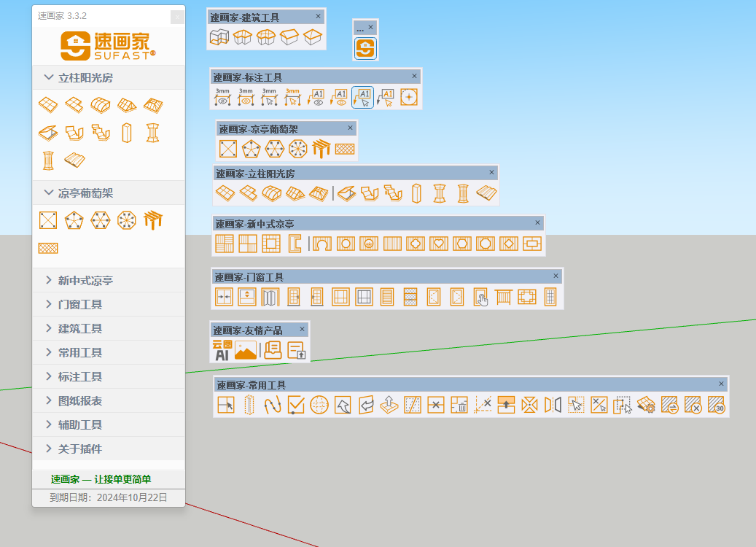
Task: Click the hatch icon labeled 30 in 常用工具
Action: pyautogui.click(x=716, y=405)
